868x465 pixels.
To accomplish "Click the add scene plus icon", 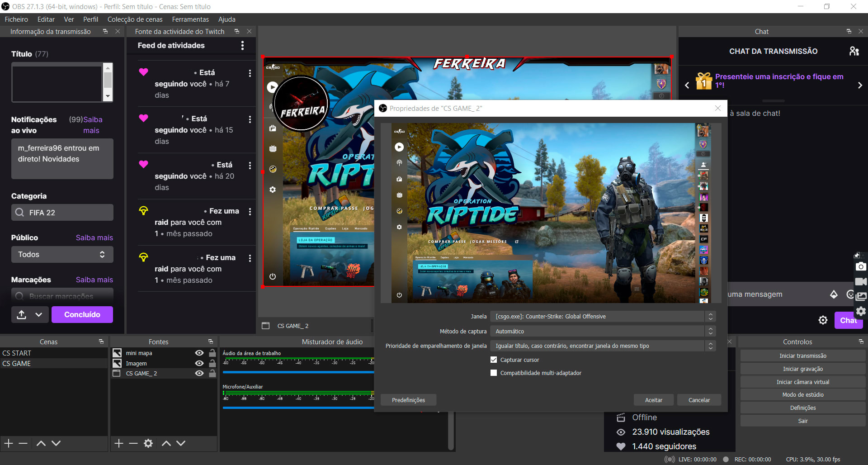I will [9, 443].
